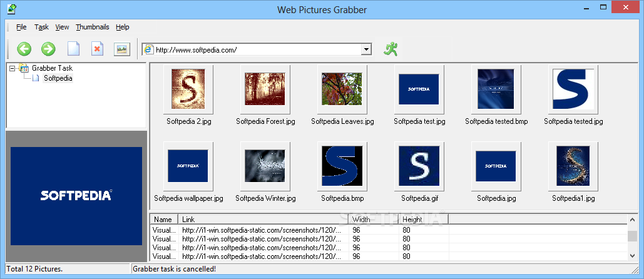The height and width of the screenshot is (279, 644).
Task: Select the Grabber Task root label
Action: pos(52,68)
